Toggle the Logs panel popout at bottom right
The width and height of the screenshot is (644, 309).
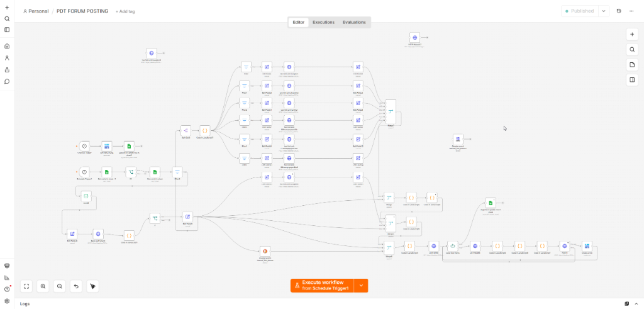(x=627, y=304)
